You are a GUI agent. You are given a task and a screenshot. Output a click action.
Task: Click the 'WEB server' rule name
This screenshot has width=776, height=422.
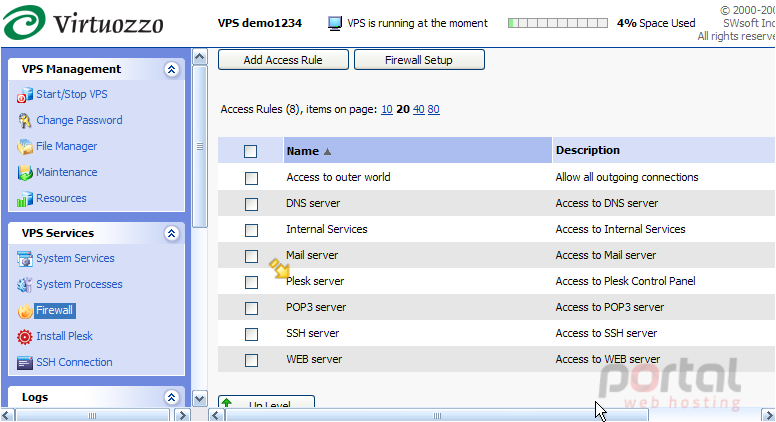point(314,359)
